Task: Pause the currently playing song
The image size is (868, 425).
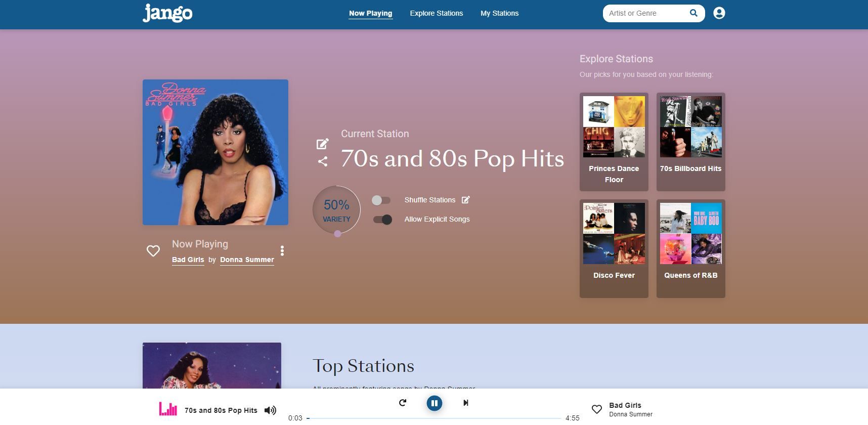Action: (x=434, y=403)
